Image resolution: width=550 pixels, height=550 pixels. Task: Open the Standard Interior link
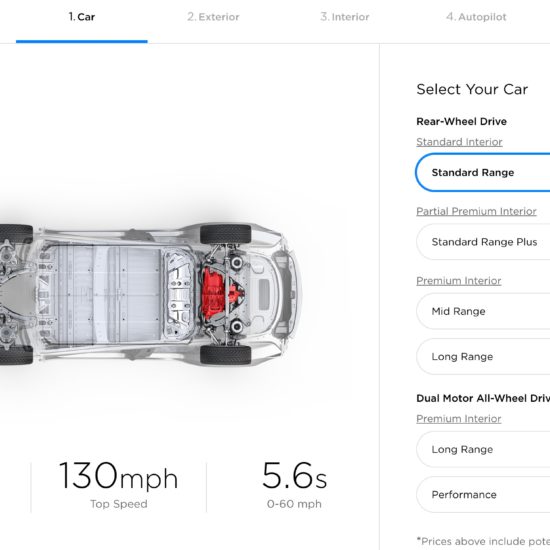(x=459, y=142)
